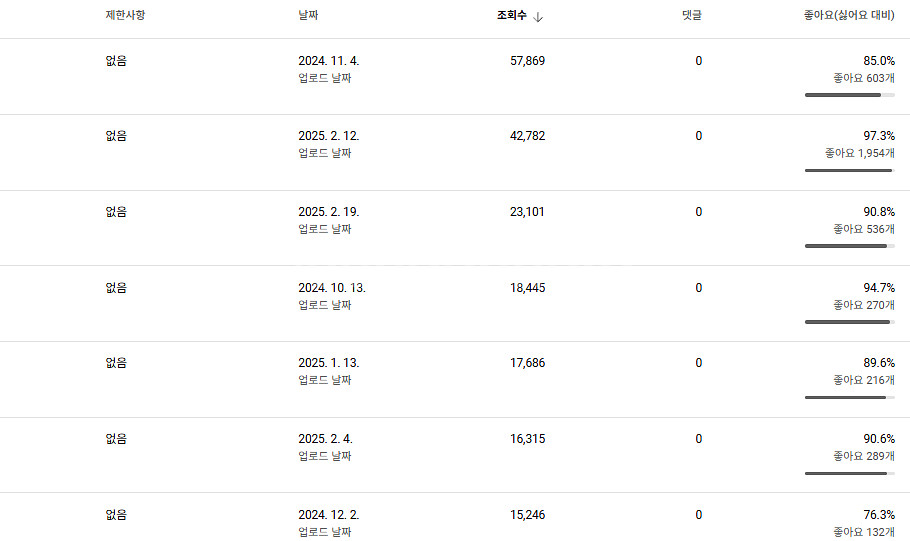Image resolution: width=910 pixels, height=541 pixels.
Task: Select the upload date 2025. 2. 19.
Action: click(x=328, y=212)
